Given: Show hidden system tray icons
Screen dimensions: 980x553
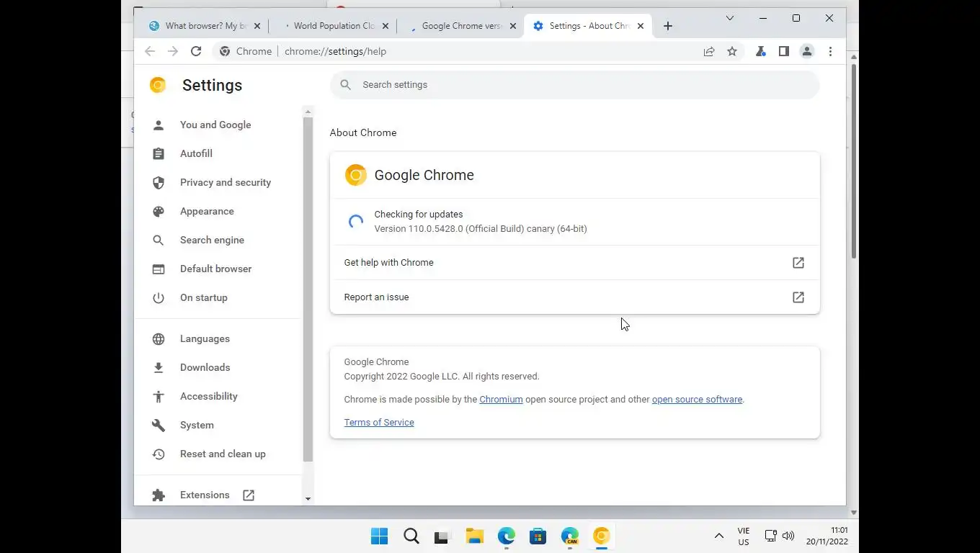Looking at the screenshot, I should click(718, 536).
